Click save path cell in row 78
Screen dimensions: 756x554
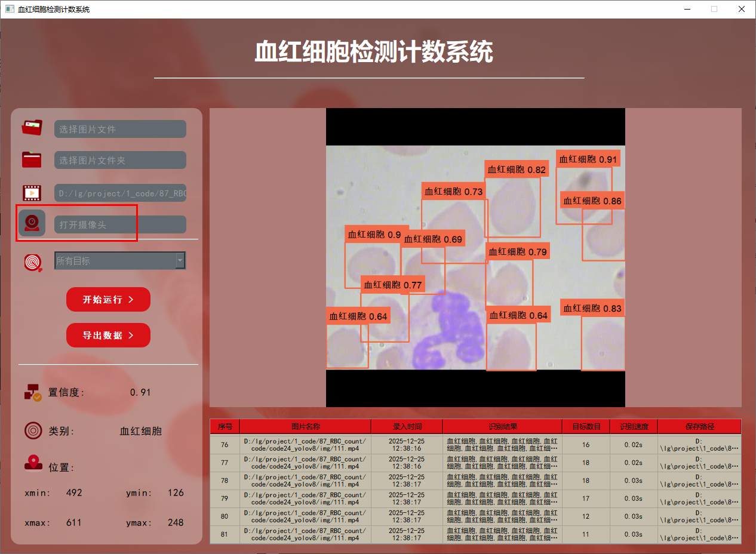tap(700, 481)
